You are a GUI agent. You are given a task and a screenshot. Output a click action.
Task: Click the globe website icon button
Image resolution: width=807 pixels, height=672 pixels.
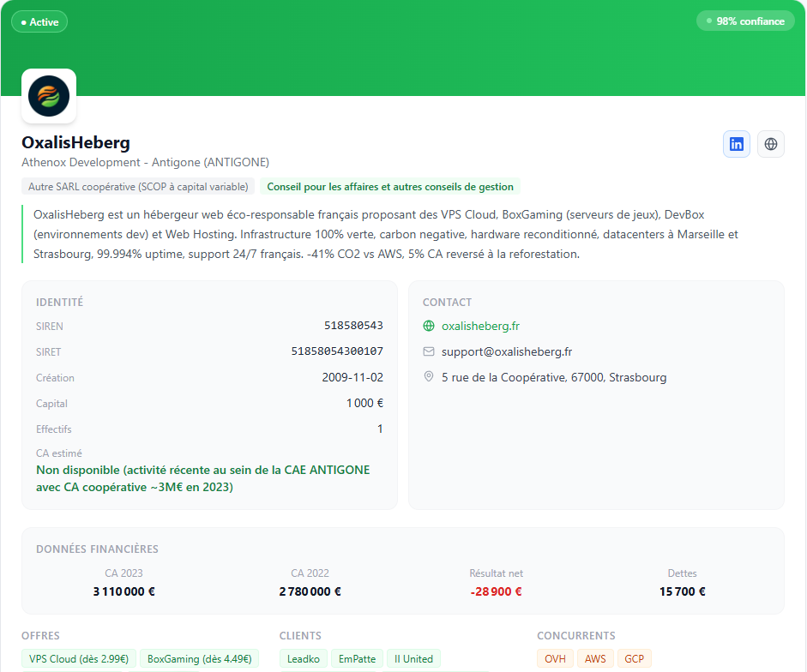tap(770, 144)
